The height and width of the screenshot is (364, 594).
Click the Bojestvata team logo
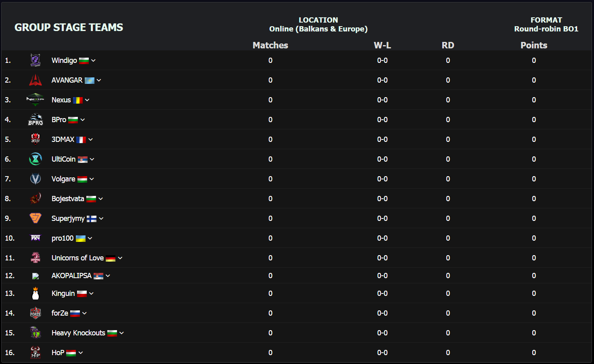36,198
